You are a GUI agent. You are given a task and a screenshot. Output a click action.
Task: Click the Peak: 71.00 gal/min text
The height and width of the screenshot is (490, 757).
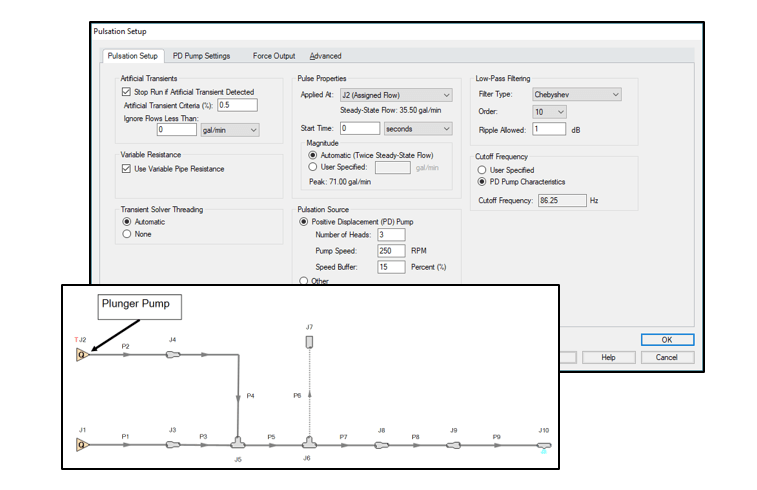[340, 182]
